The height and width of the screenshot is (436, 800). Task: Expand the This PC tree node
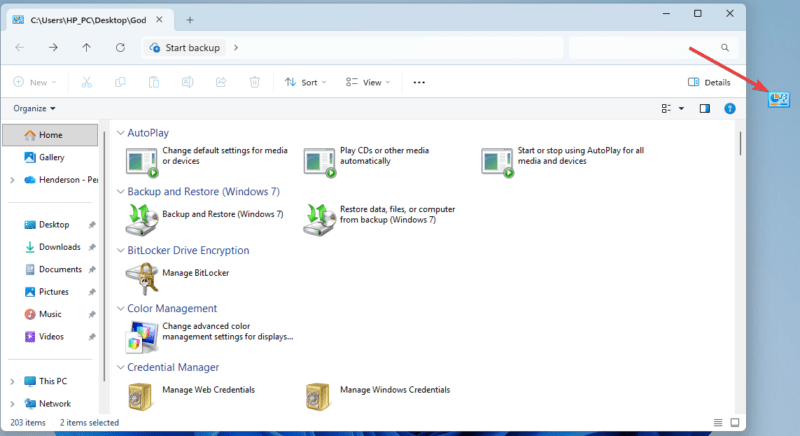pyautogui.click(x=12, y=381)
